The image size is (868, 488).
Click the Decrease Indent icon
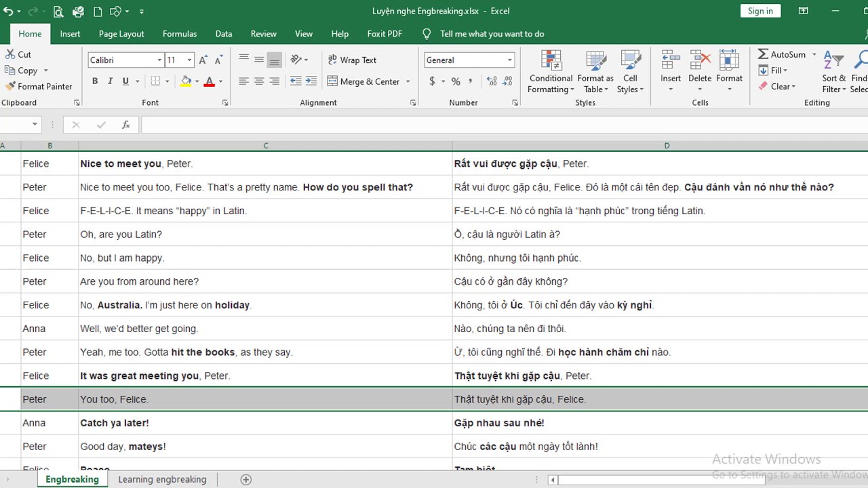tap(296, 81)
